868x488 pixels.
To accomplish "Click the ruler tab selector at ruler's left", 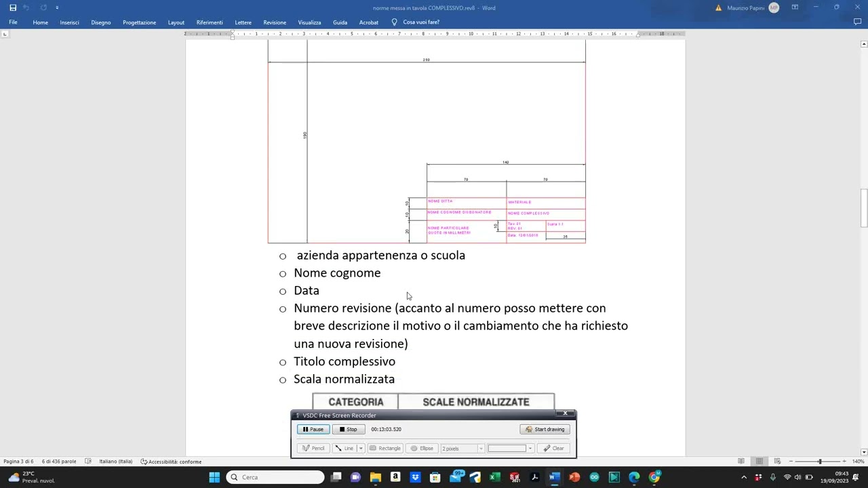I will 5,33.
